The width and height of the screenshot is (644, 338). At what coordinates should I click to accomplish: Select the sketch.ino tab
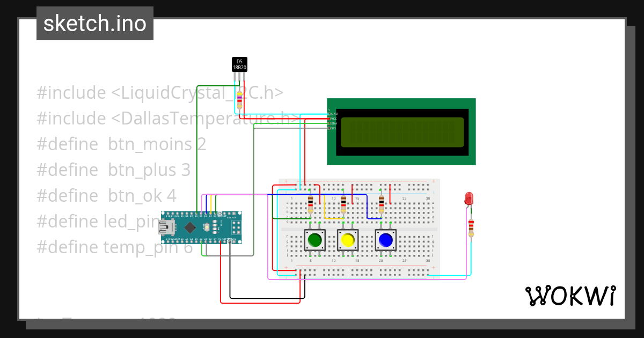[94, 23]
